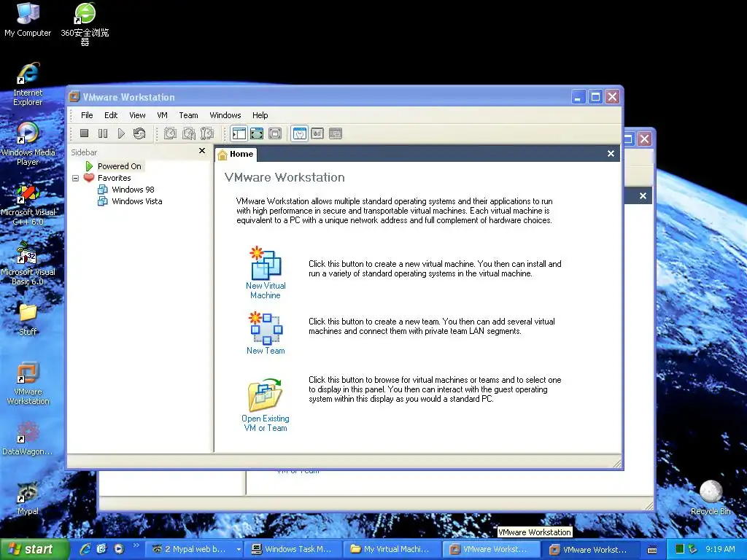This screenshot has width=747, height=560.
Task: Click the VMware Workstation title bar icon
Action: (74, 97)
